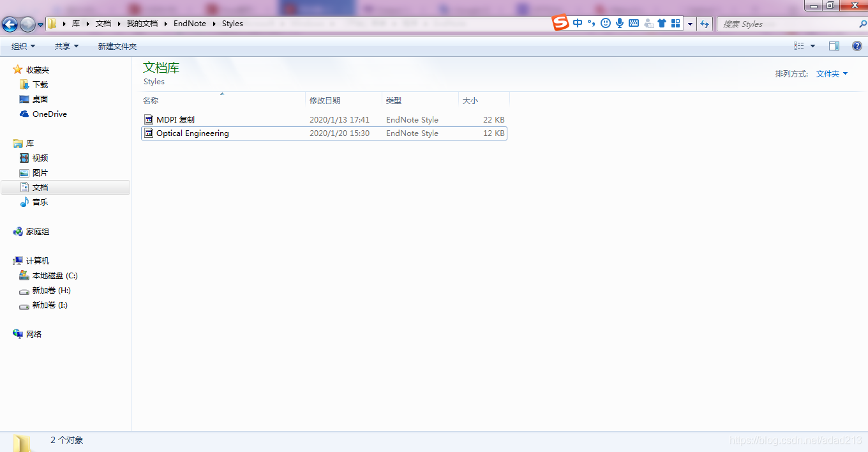868x452 pixels.
Task: Select the MDPI 复制 style file
Action: (x=324, y=119)
